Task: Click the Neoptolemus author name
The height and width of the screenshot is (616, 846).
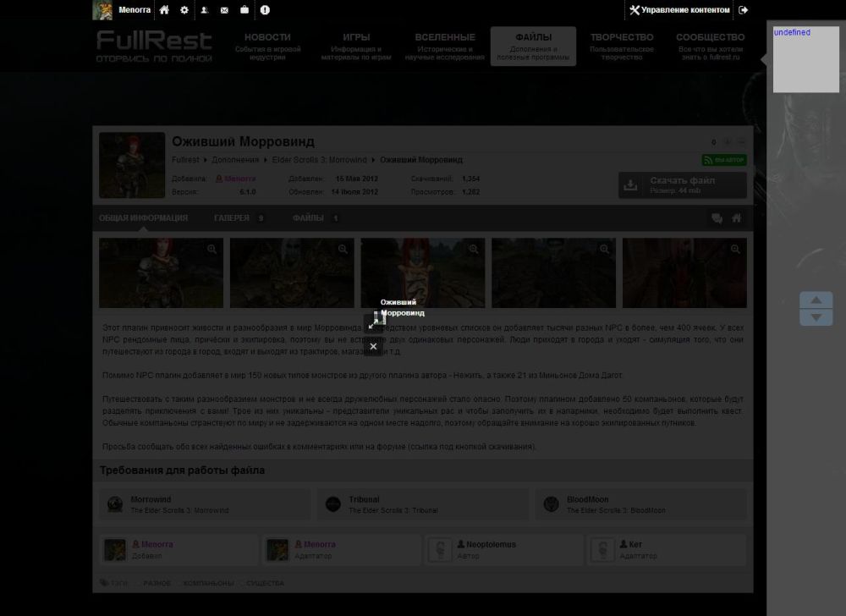Action: (491, 544)
